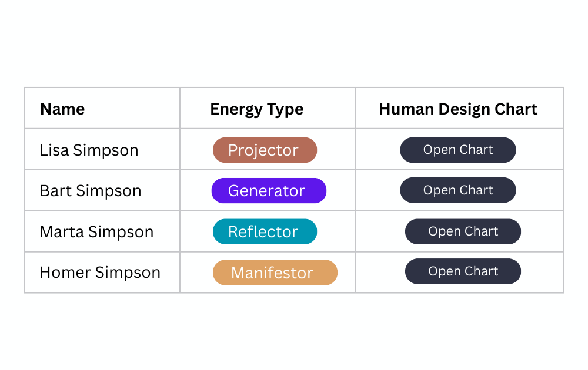
Task: Select the Reflector energy type tag
Action: pos(265,231)
